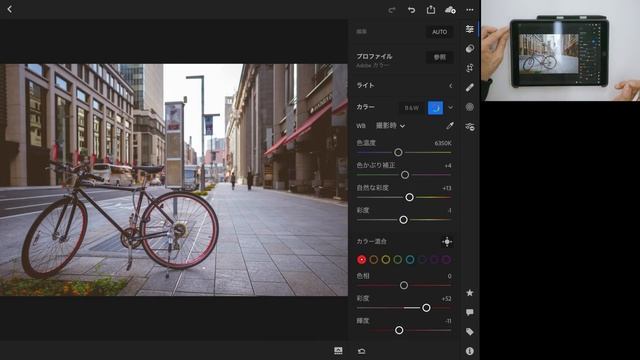Select the Edit sliders panel icon
The width and height of the screenshot is (640, 360).
(x=470, y=29)
